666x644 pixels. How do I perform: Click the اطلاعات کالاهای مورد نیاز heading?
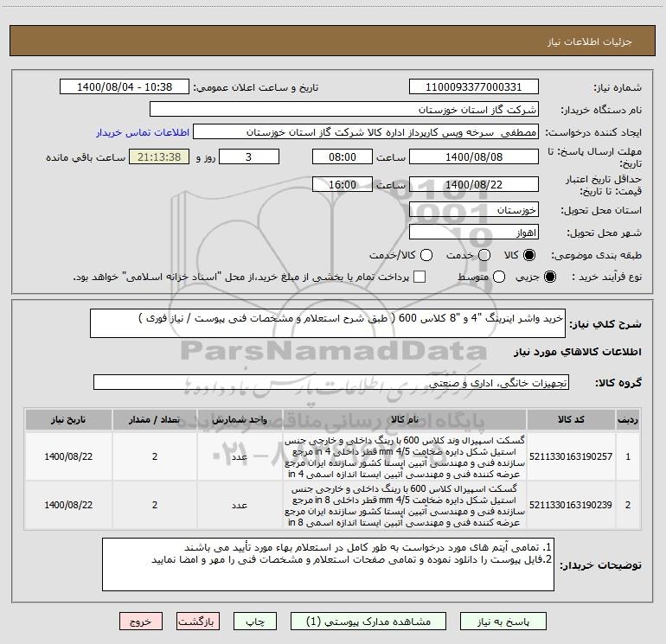coord(577,352)
